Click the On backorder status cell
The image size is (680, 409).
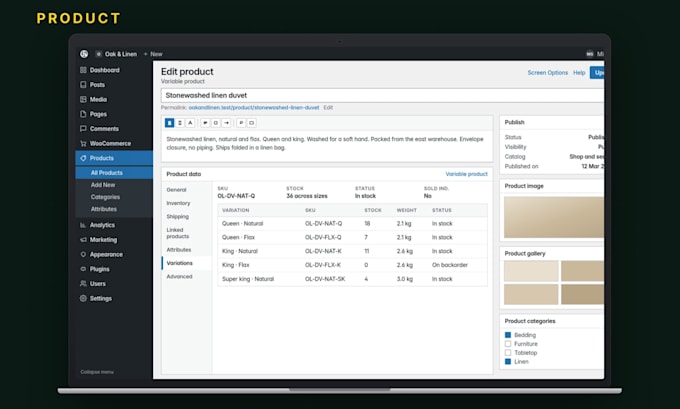[x=450, y=265]
